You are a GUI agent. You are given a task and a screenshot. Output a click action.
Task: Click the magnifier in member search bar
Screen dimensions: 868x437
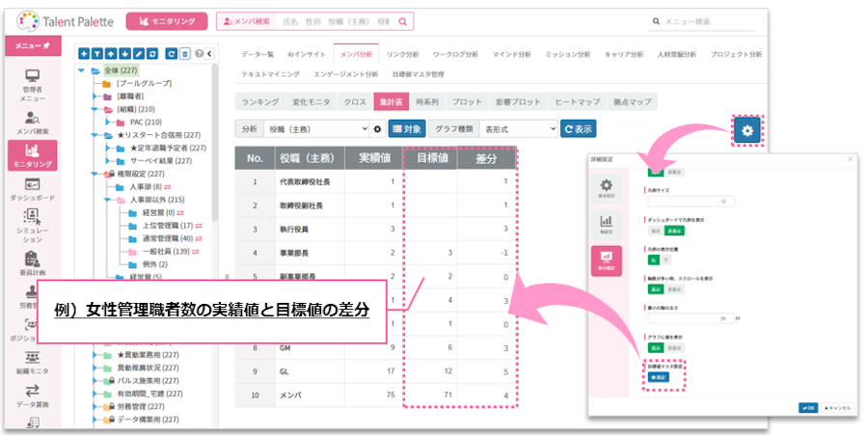[x=402, y=21]
